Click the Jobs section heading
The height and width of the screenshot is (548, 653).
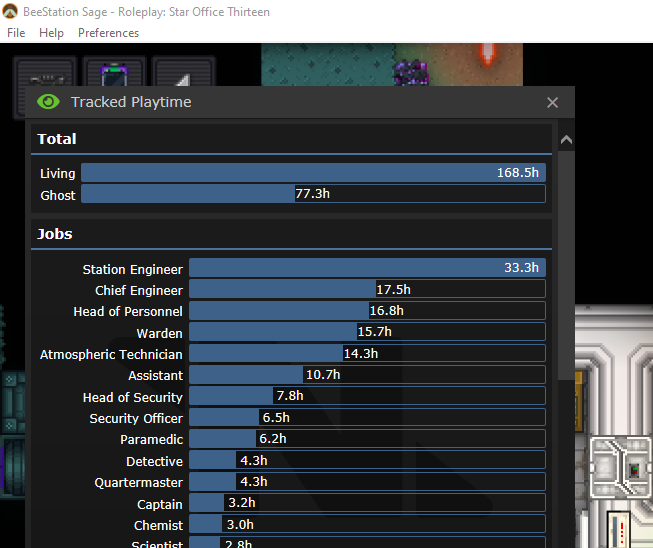(x=55, y=234)
